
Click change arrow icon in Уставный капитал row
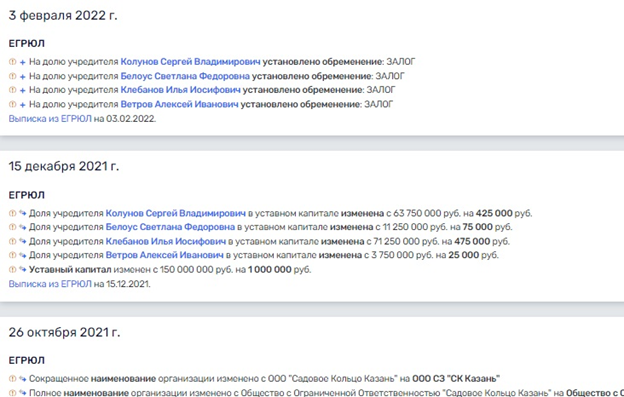point(23,269)
